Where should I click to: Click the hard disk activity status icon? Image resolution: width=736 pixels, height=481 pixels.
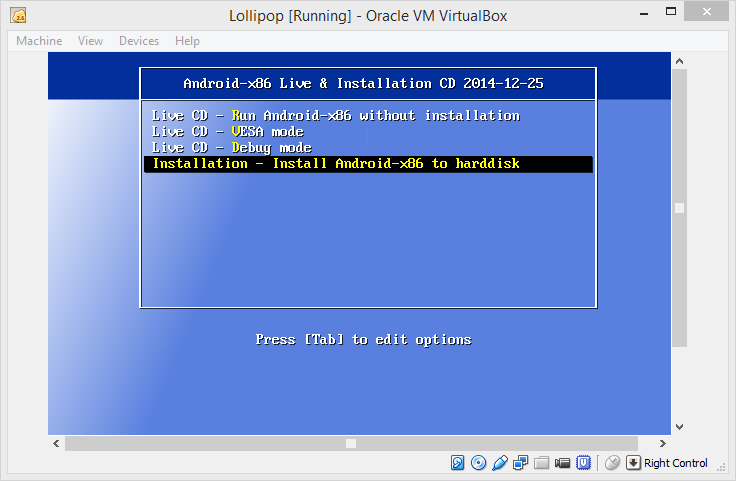[457, 463]
